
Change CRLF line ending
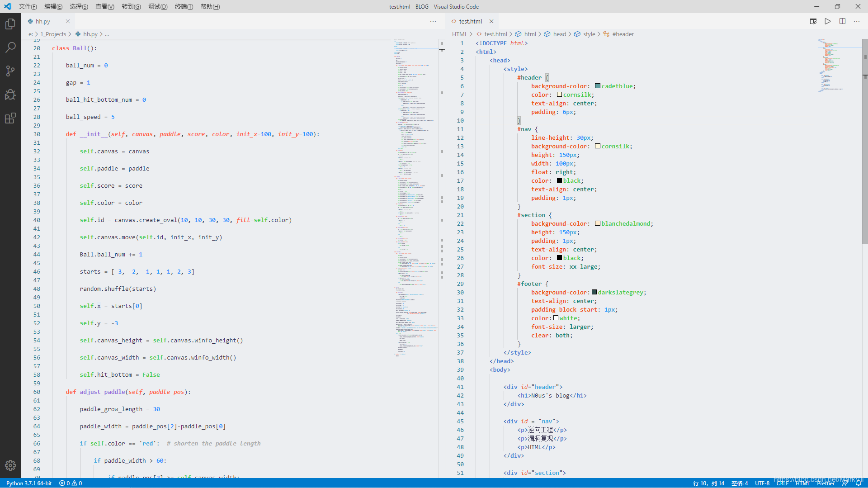pyautogui.click(x=783, y=483)
